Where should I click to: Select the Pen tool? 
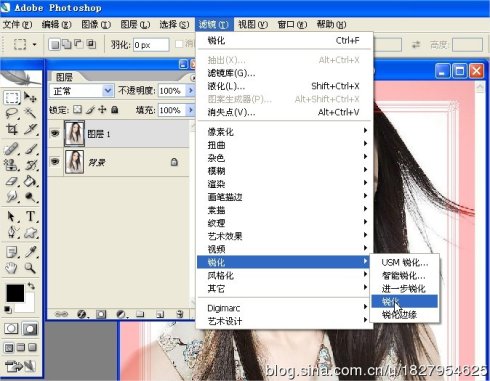coord(12,232)
